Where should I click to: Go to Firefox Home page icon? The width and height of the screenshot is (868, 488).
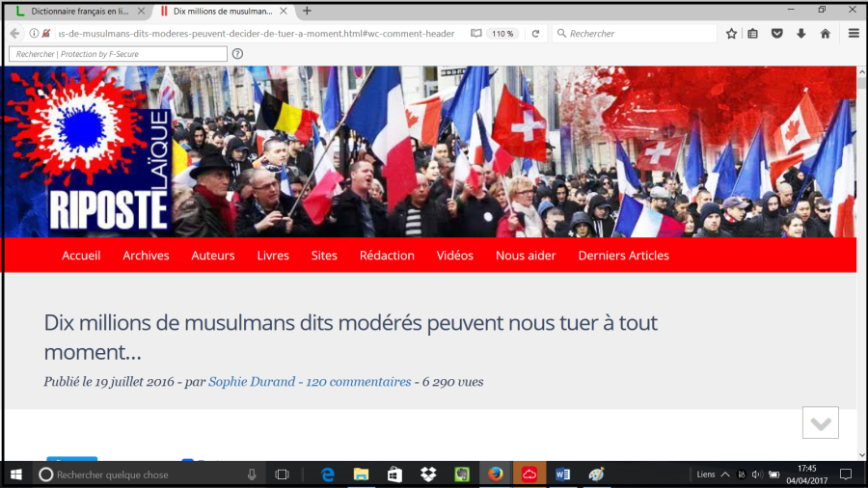click(825, 34)
